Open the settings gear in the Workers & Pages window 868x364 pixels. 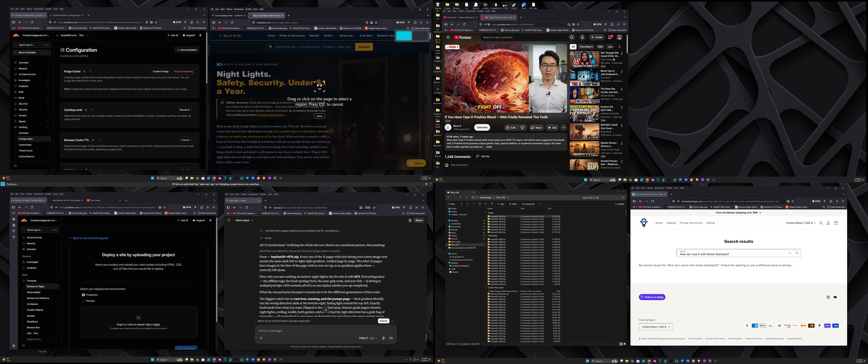click(14, 346)
